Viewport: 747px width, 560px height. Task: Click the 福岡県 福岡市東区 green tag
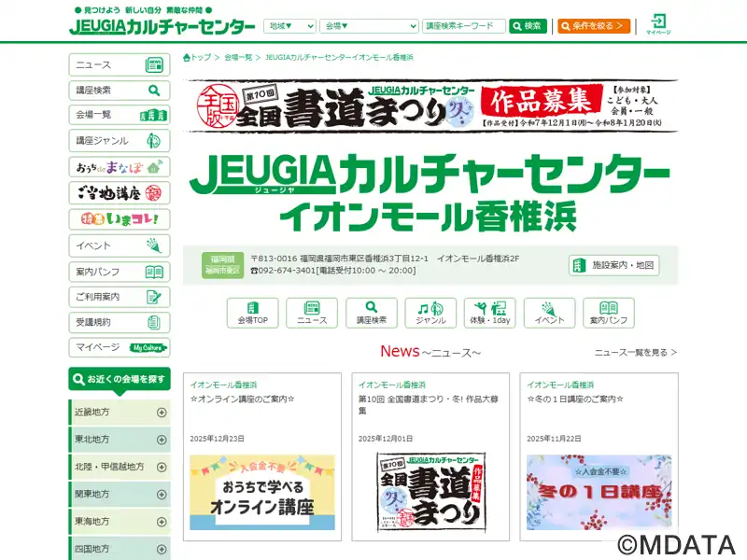[x=222, y=265]
